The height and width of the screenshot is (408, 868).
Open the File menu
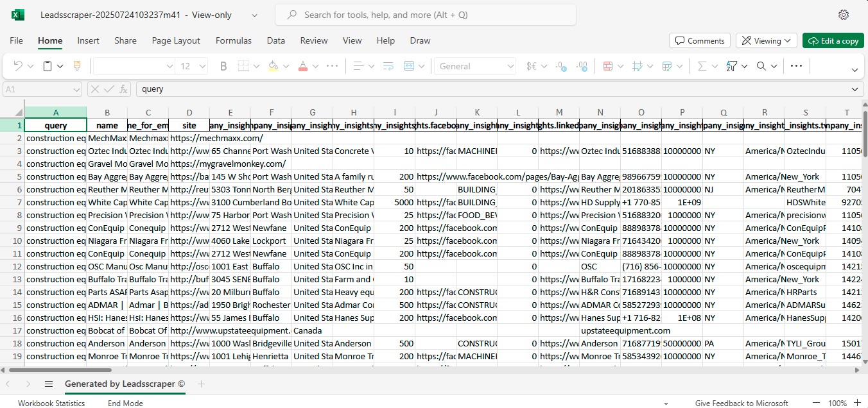coord(17,40)
